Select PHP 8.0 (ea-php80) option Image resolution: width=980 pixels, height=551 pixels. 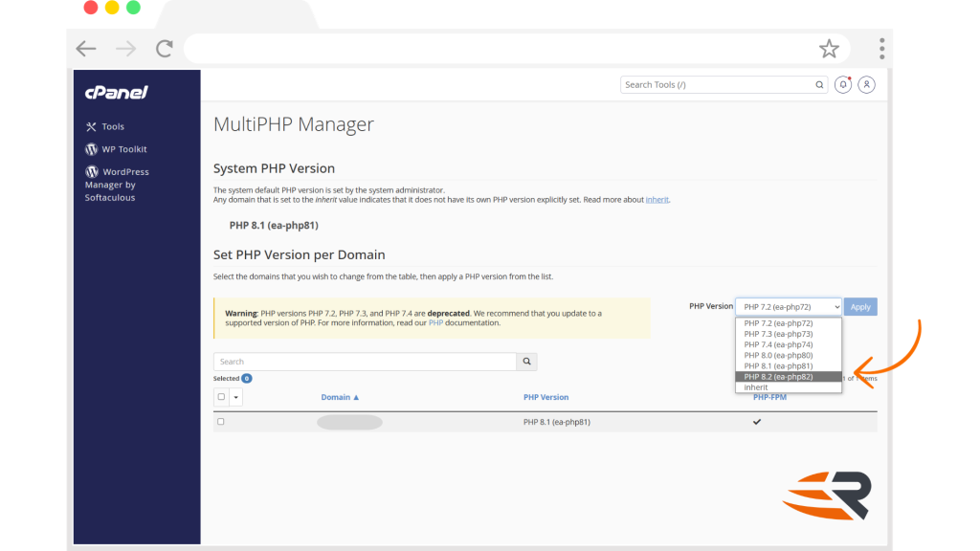(789, 356)
